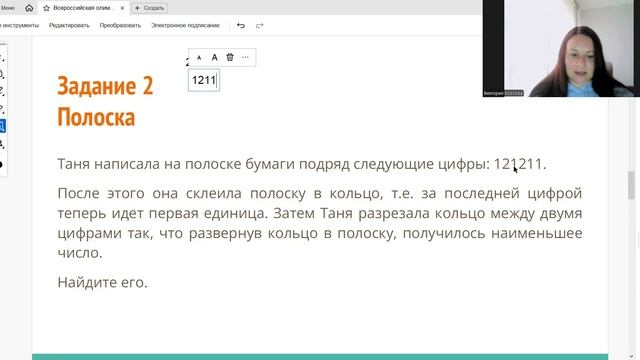
Task: Click the Задание 2 heading
Action: point(105,86)
